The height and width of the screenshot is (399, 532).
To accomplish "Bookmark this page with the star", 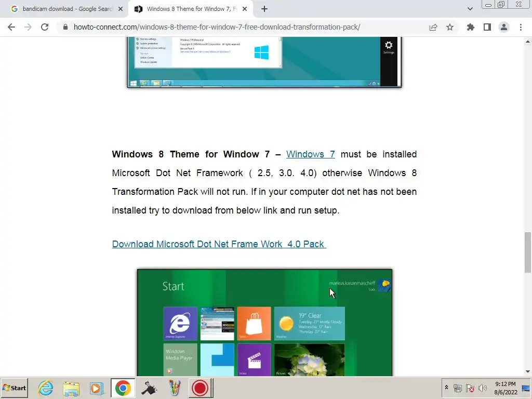I will [450, 27].
